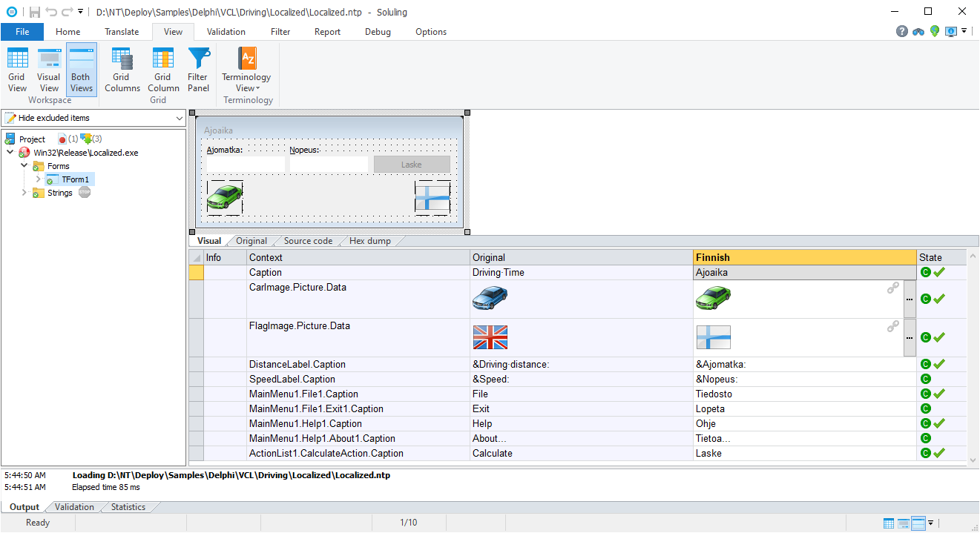980x533 pixels.
Task: Click the grid view icon in status bar
Action: pos(889,523)
